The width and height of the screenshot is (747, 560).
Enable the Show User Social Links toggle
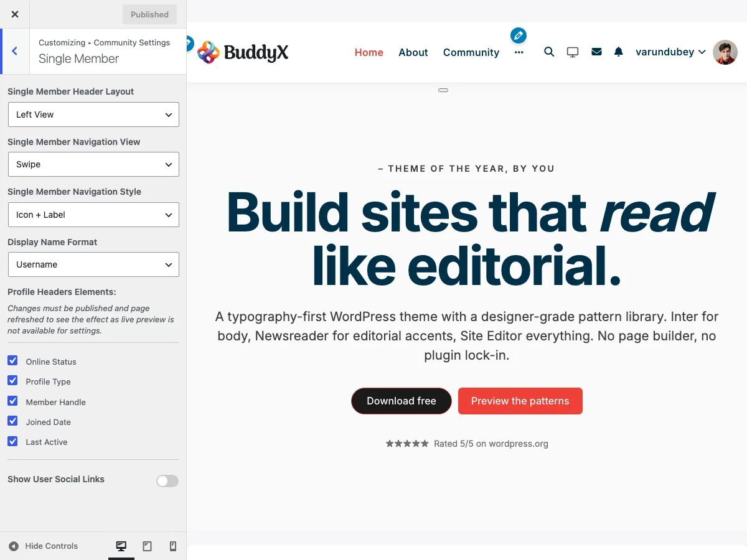pos(167,480)
